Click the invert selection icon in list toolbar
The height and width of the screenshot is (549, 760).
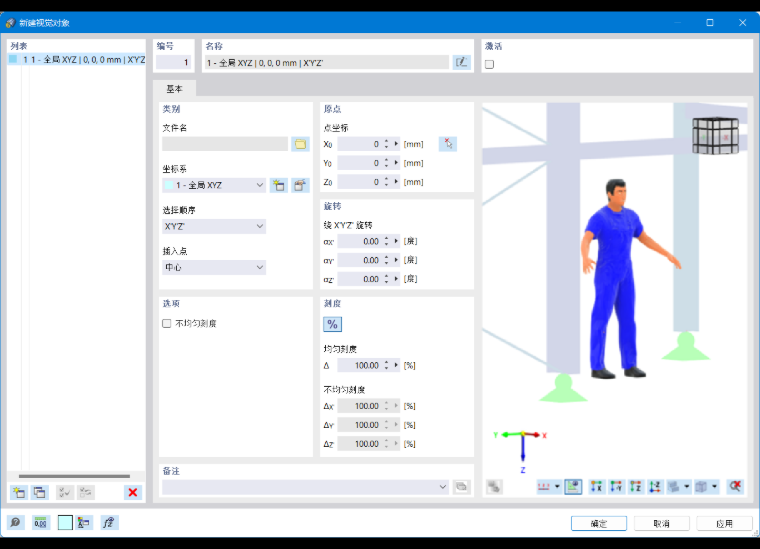(85, 493)
